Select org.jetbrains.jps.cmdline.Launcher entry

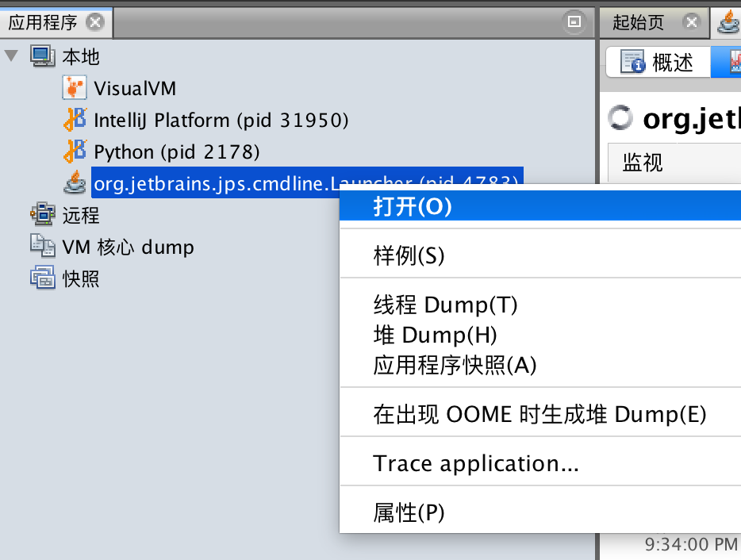point(307,182)
